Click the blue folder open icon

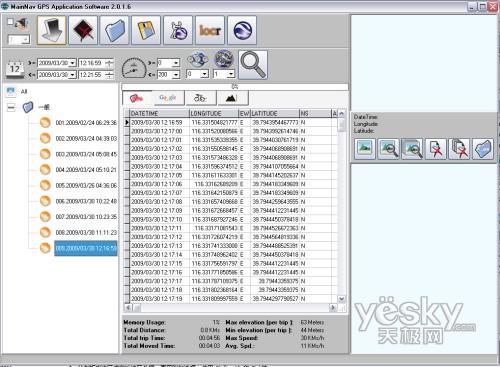[115, 30]
